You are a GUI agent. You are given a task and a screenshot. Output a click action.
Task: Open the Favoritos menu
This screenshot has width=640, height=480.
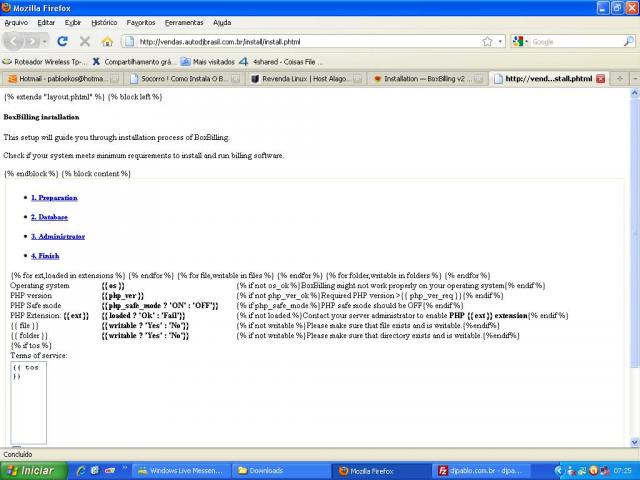tap(141, 23)
